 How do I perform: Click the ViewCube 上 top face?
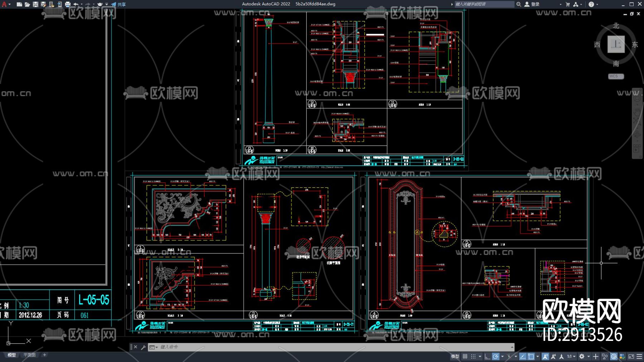click(x=616, y=44)
